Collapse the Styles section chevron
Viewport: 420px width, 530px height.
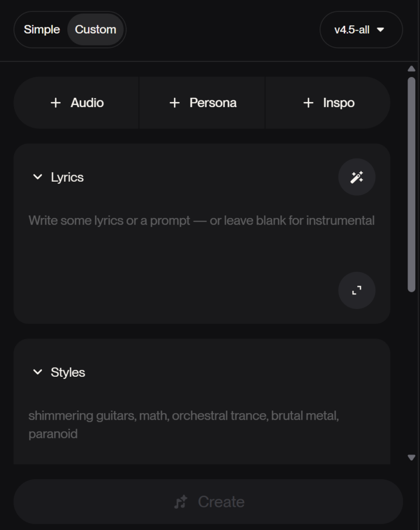point(37,372)
